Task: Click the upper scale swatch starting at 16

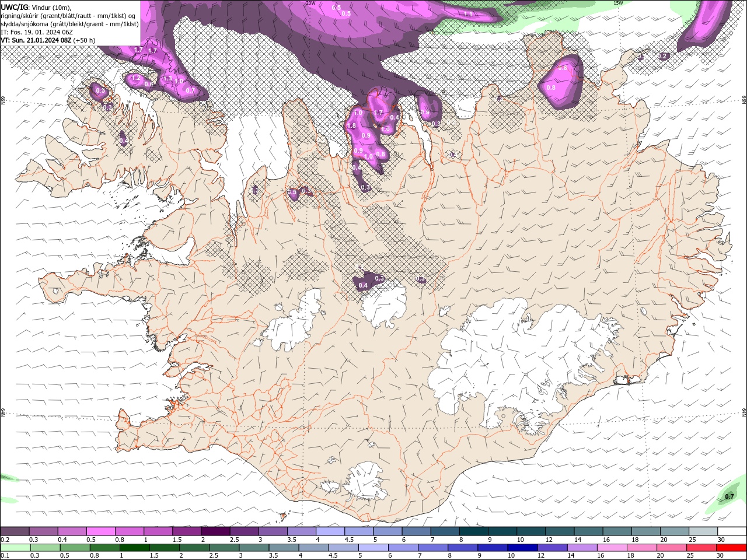Action: 617,531
